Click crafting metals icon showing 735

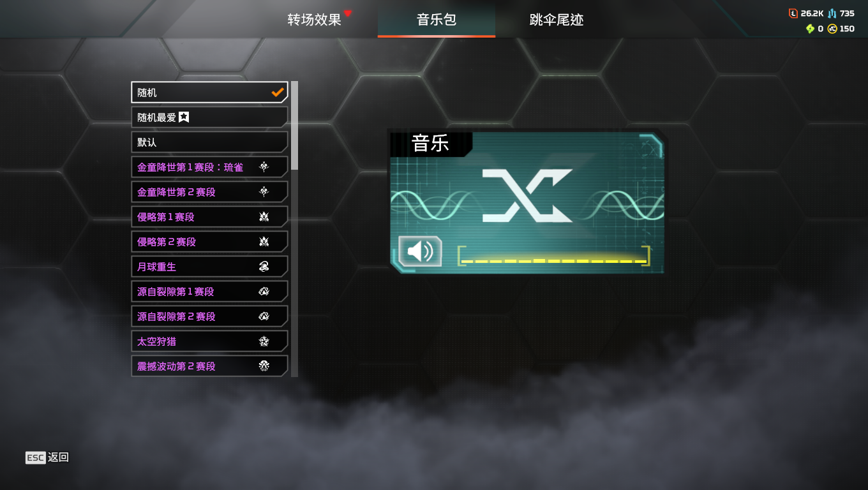pyautogui.click(x=832, y=13)
